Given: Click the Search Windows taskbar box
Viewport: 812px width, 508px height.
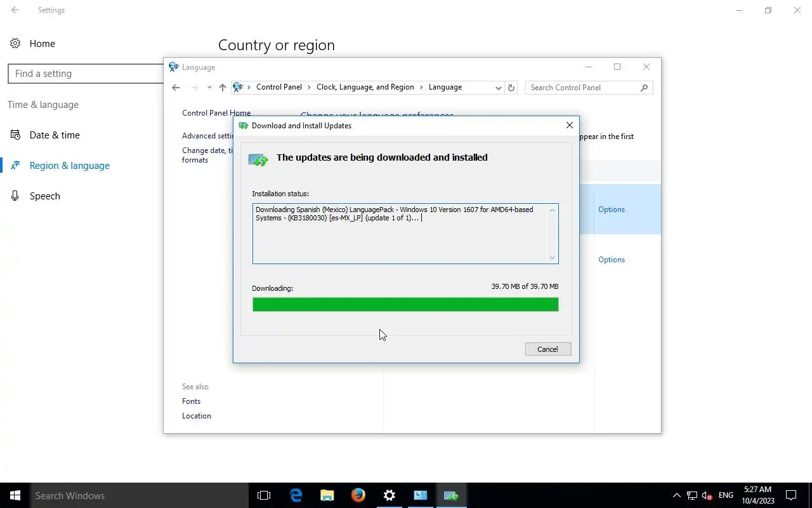Looking at the screenshot, I should pos(140,495).
